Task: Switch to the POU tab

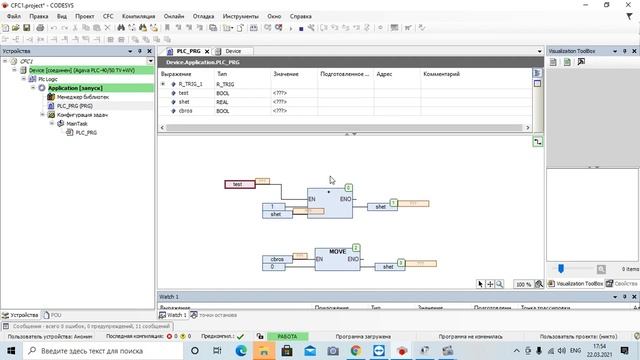Action: point(52,315)
